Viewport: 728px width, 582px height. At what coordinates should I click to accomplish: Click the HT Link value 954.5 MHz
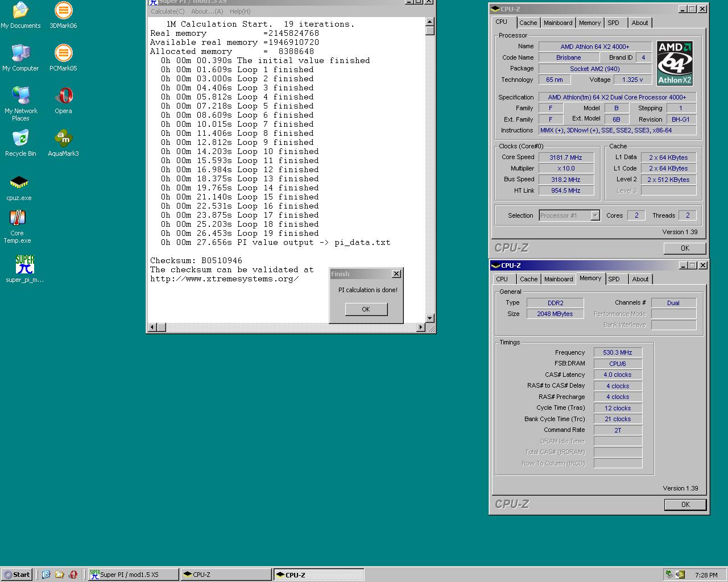(x=566, y=190)
